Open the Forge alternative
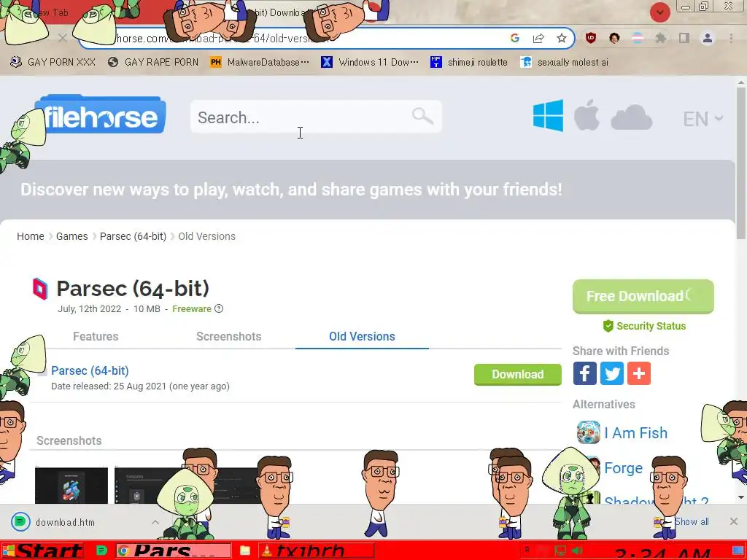The width and height of the screenshot is (747, 560). (x=623, y=468)
